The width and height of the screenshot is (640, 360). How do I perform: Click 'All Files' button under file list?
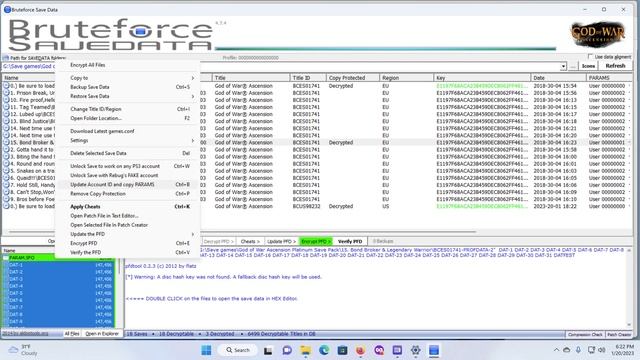click(72, 333)
